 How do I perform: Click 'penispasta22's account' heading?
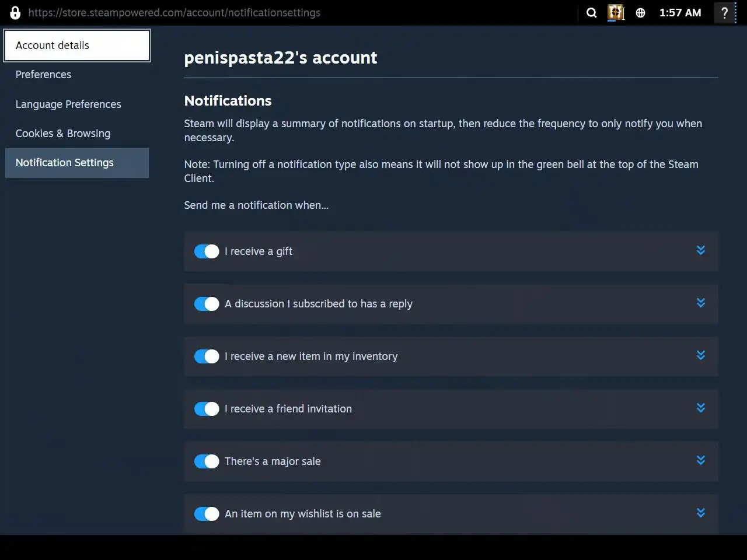pos(281,58)
